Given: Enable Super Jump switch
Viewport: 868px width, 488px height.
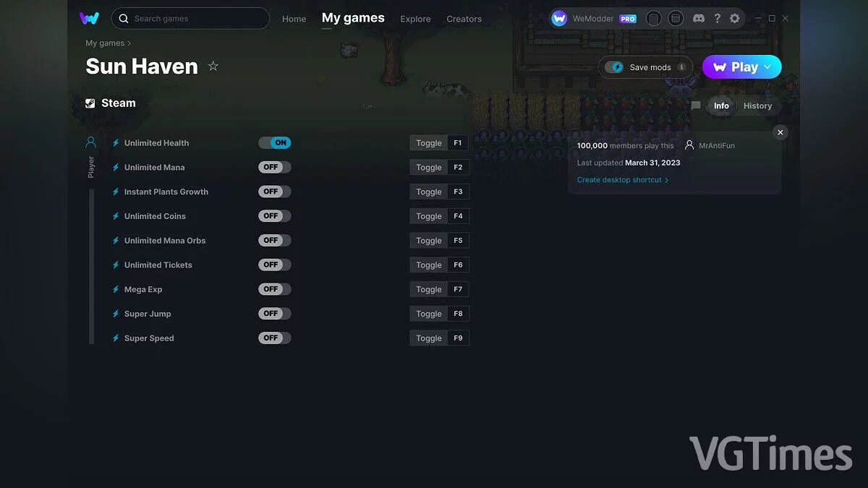Looking at the screenshot, I should [x=275, y=313].
